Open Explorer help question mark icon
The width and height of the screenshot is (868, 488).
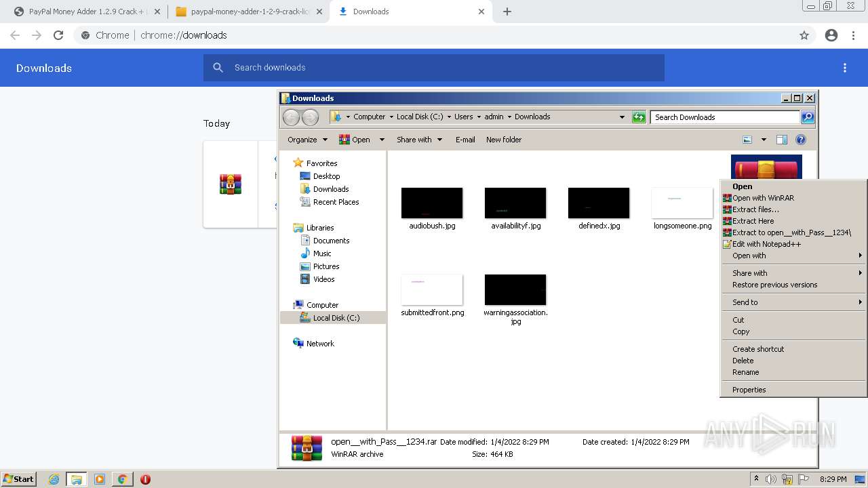tap(800, 140)
